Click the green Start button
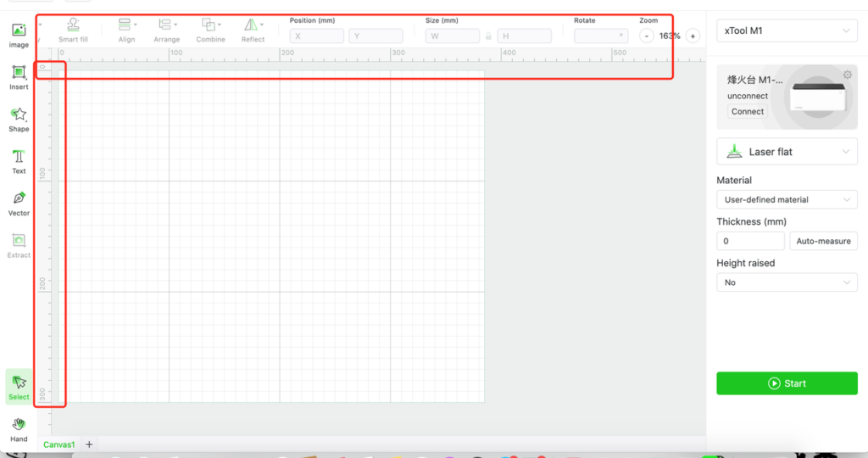 coord(787,383)
